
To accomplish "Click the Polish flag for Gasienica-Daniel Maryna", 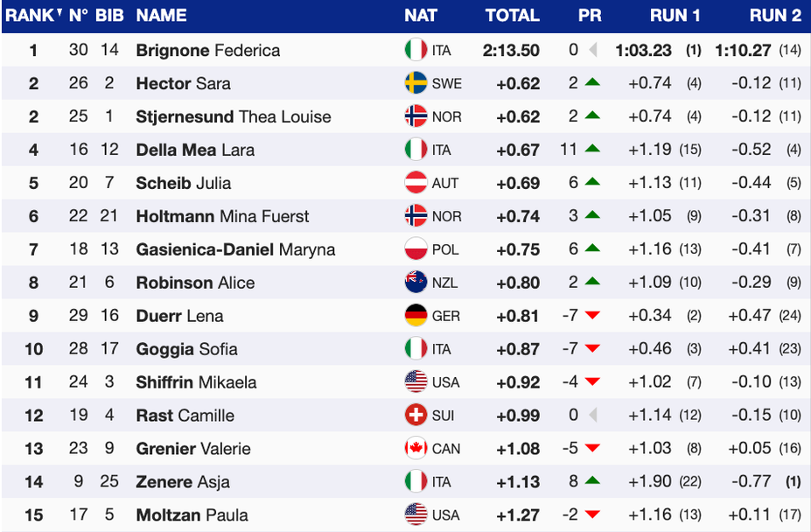I will [x=416, y=249].
